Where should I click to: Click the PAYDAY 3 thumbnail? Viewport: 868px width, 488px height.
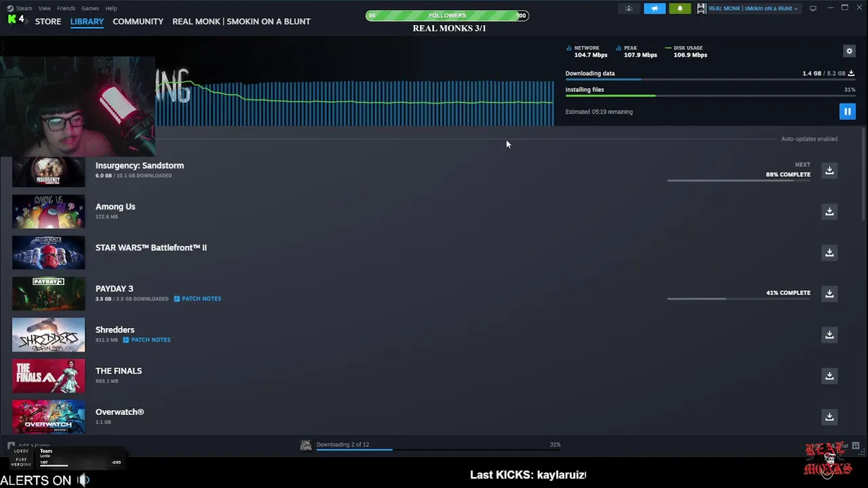[x=49, y=293]
